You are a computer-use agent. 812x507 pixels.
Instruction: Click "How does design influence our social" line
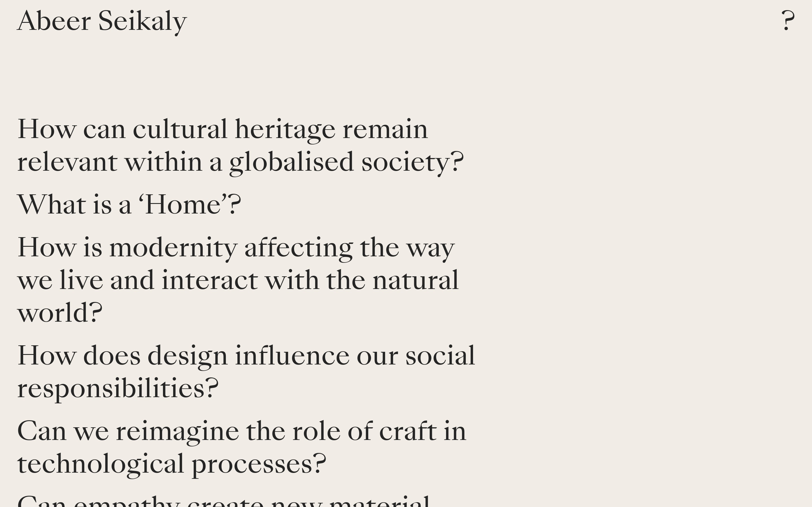click(246, 356)
